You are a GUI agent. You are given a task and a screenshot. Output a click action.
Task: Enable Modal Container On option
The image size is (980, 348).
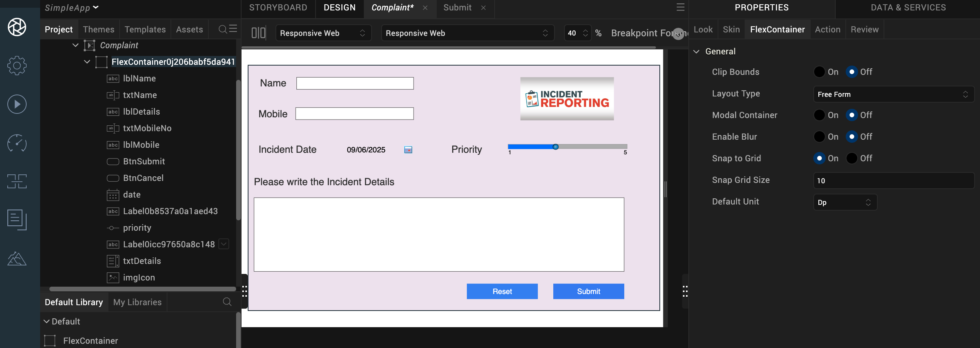[819, 115]
